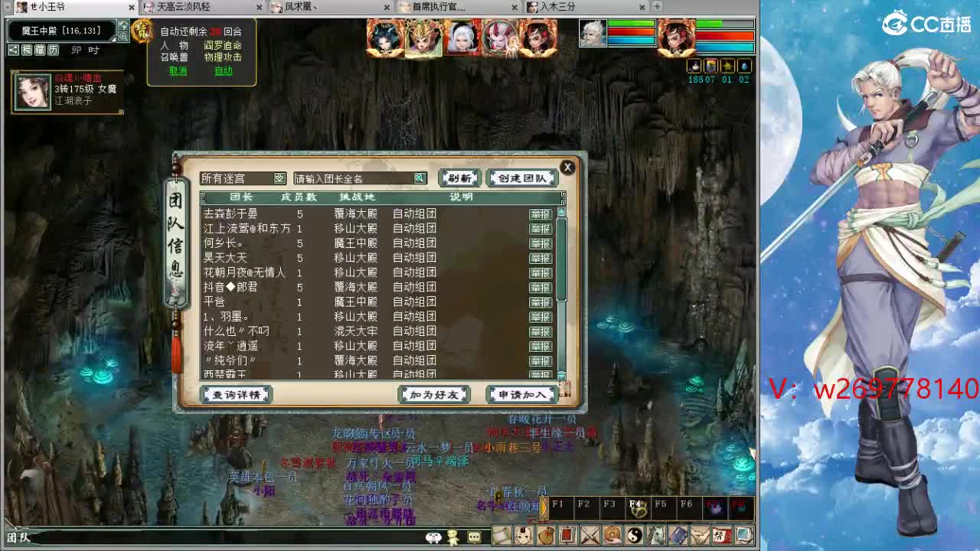
Task: Open the white horse mount icon
Action: coord(656,535)
